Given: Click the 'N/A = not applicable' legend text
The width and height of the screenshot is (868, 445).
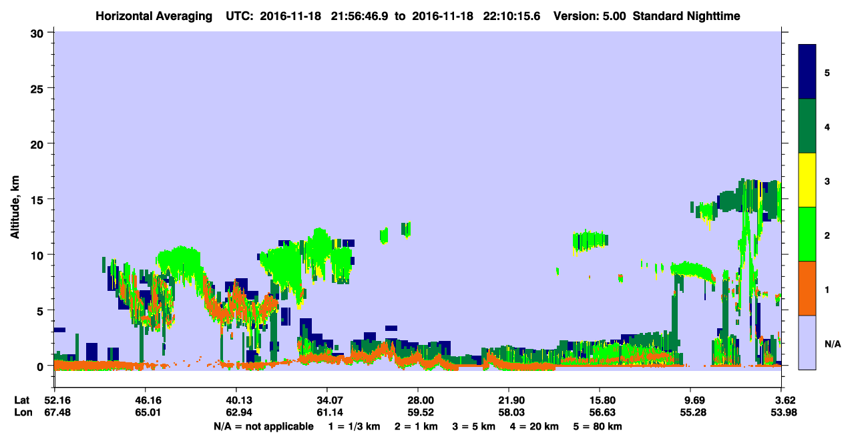Looking at the screenshot, I should [x=264, y=426].
